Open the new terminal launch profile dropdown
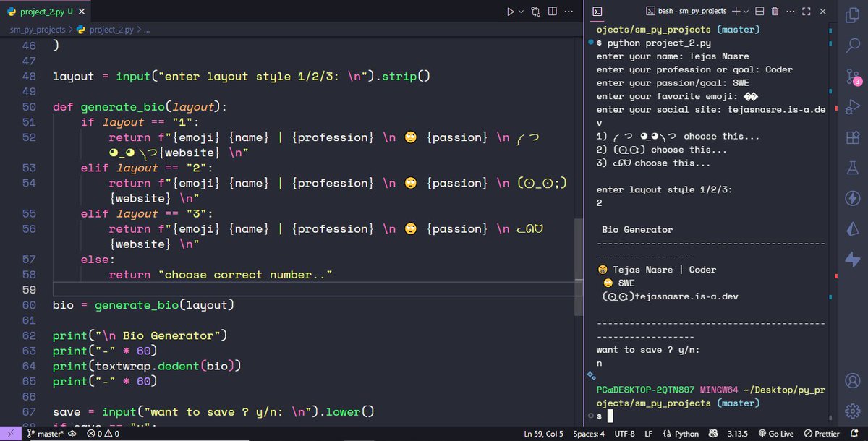 tap(746, 11)
